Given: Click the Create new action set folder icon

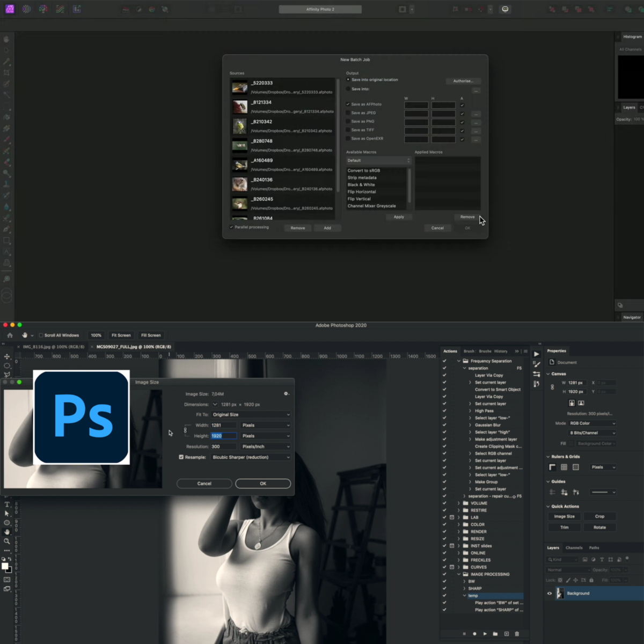Looking at the screenshot, I should (x=495, y=634).
